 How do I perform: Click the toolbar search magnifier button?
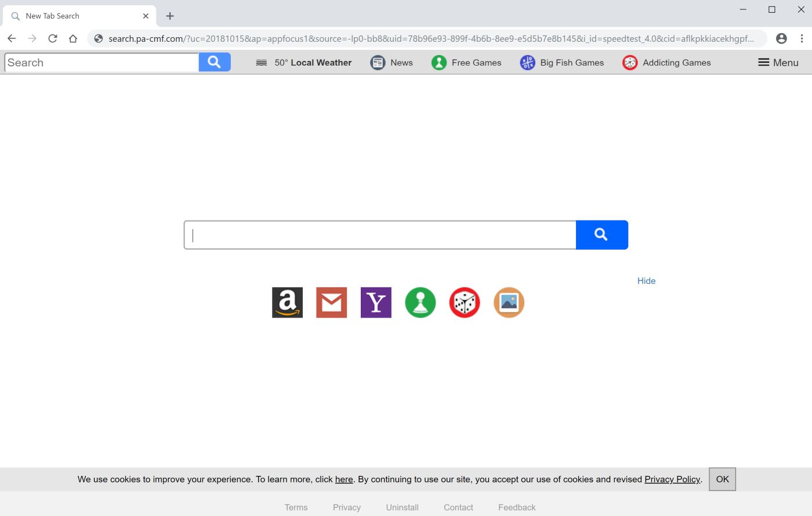click(x=215, y=62)
